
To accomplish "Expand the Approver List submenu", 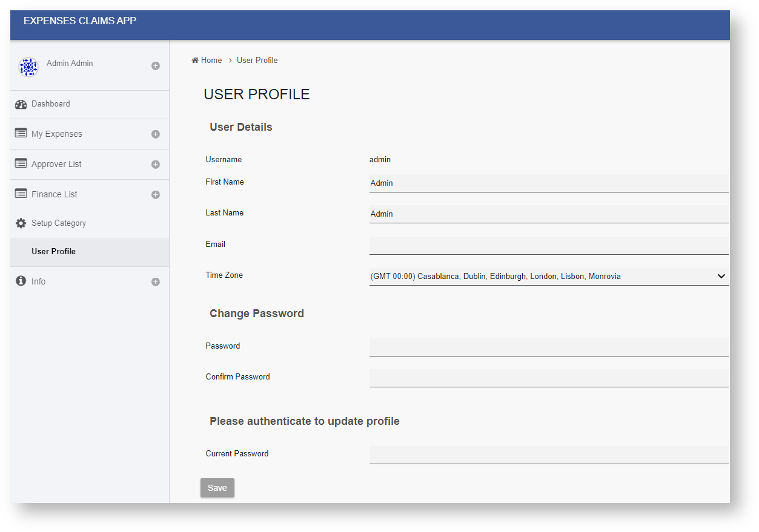I will (156, 165).
